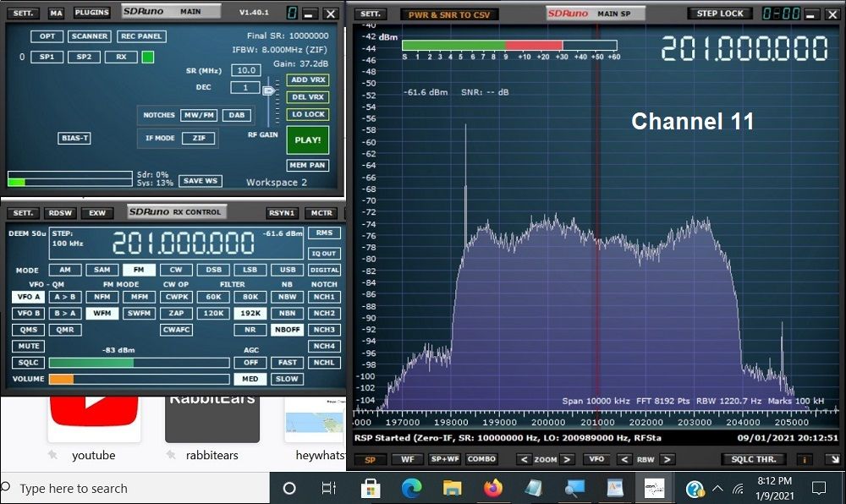This screenshot has width=846, height=504.
Task: Click the help icon in system tray
Action: tap(695, 489)
